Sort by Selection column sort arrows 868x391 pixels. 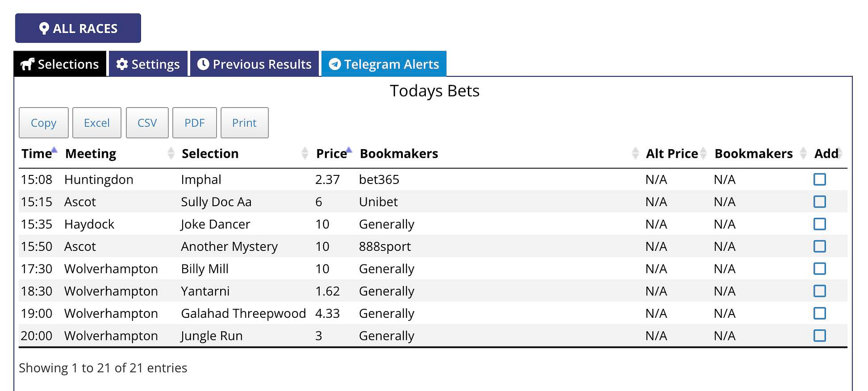pos(305,153)
